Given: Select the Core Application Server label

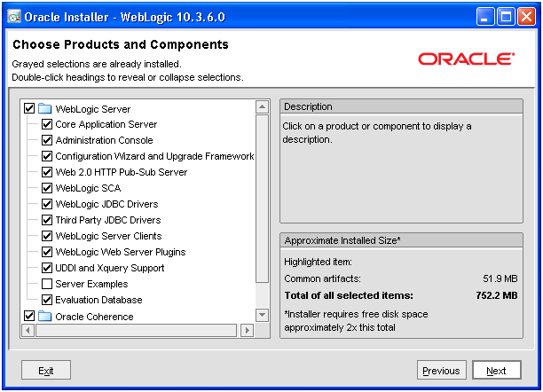Looking at the screenshot, I should (x=106, y=124).
